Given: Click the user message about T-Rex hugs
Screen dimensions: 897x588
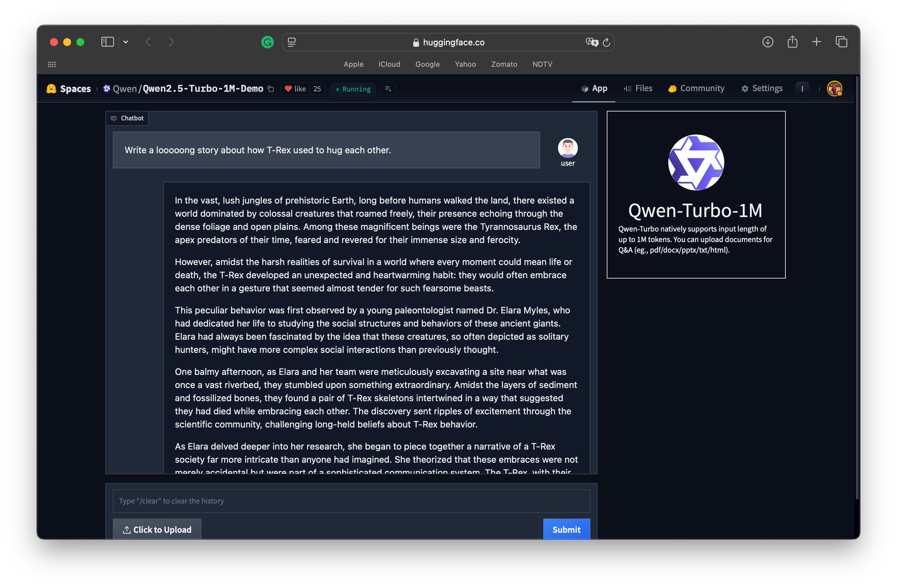Looking at the screenshot, I should tap(326, 150).
